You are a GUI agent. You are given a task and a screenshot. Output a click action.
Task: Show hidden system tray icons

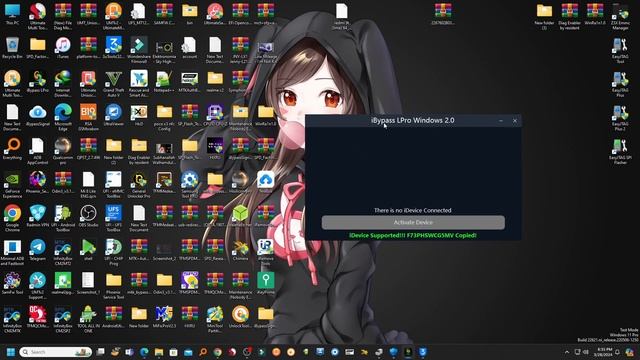[x=567, y=352]
